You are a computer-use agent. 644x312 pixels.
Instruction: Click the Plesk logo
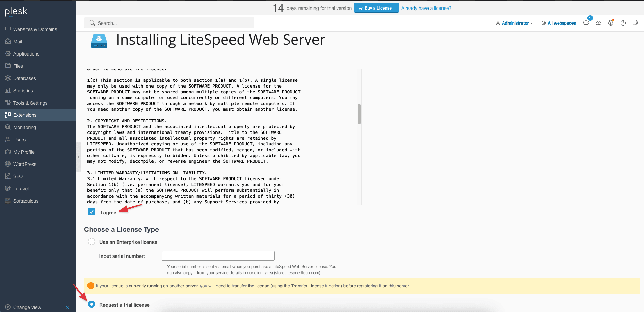[x=16, y=12]
